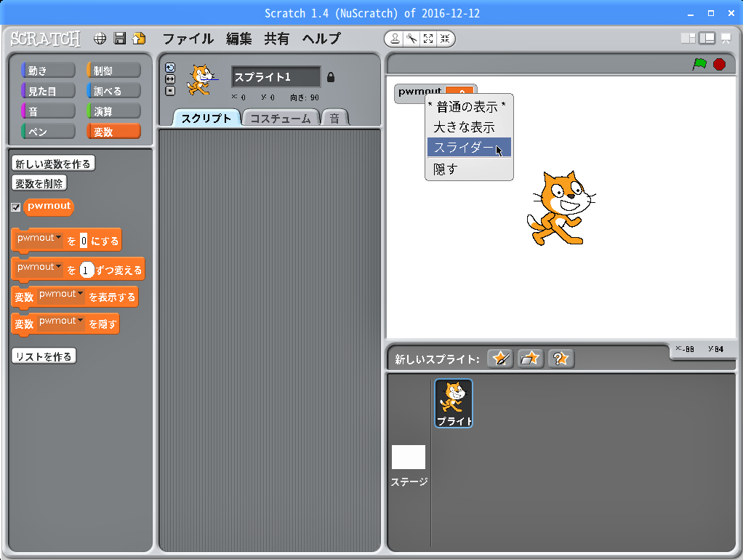This screenshot has width=743, height=560.
Task: Click 新しい変数を作る button
Action: point(53,164)
